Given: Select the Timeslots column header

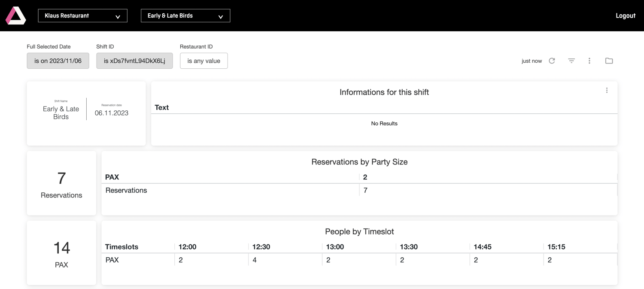Looking at the screenshot, I should point(122,247).
